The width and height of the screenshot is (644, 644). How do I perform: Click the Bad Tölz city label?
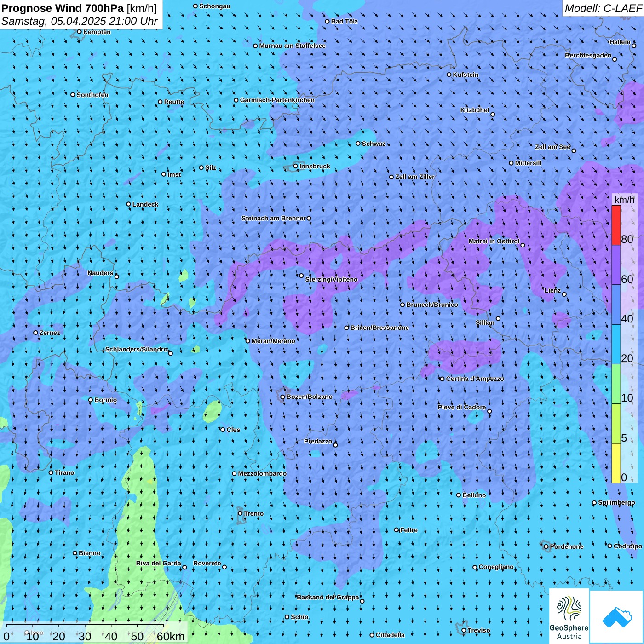coord(344,21)
